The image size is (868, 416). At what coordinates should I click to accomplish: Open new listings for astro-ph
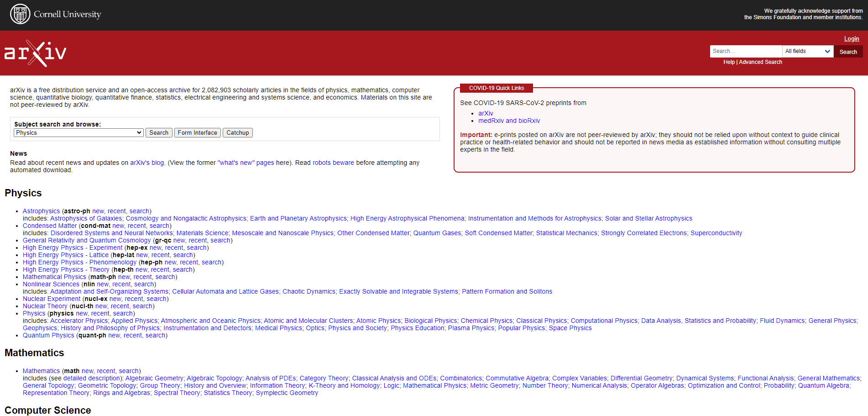click(98, 211)
